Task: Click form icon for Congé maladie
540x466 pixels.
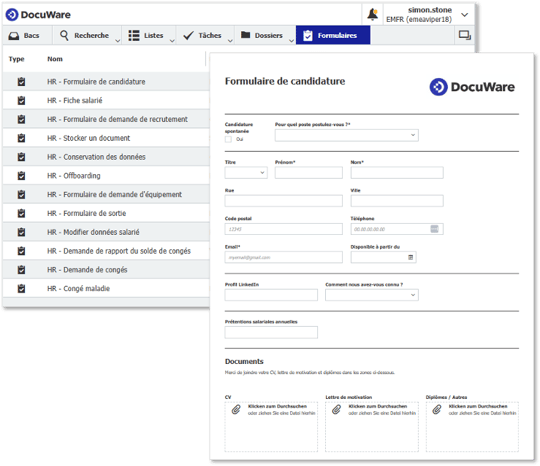Action: click(x=21, y=289)
